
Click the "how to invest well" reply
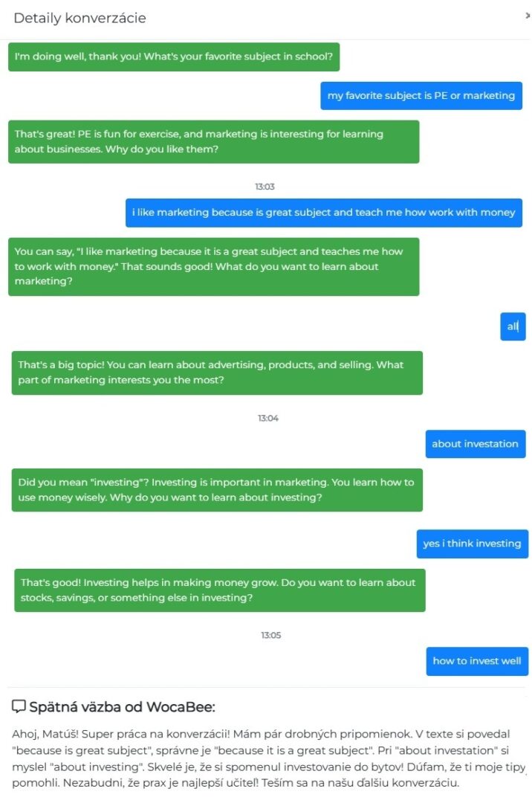(x=477, y=661)
